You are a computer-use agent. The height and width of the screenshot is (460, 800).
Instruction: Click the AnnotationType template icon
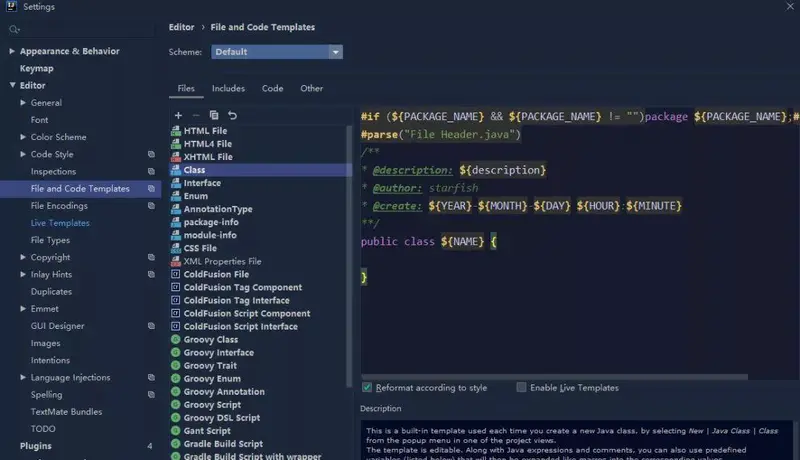pos(176,209)
